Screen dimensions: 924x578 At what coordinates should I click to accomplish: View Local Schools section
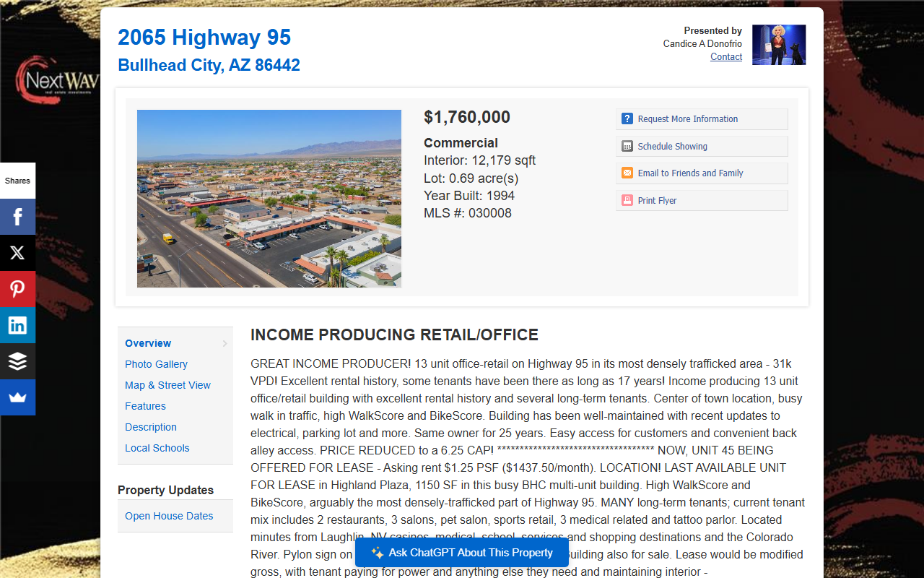pyautogui.click(x=157, y=448)
